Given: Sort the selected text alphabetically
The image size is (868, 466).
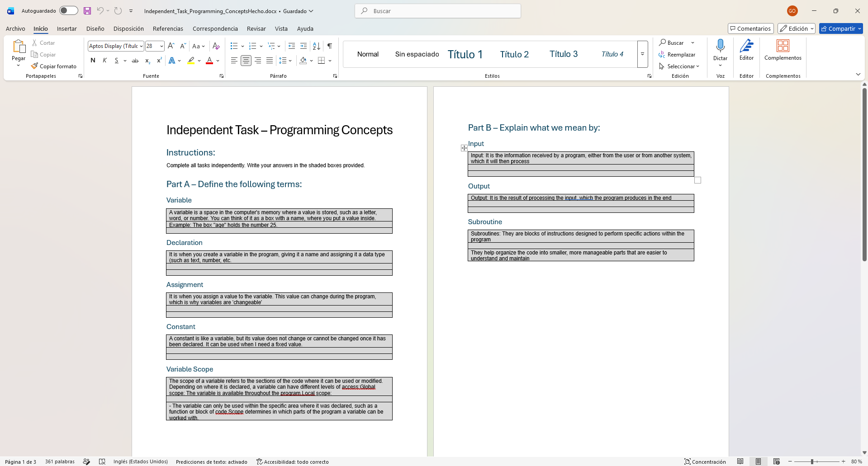Looking at the screenshot, I should 317,46.
